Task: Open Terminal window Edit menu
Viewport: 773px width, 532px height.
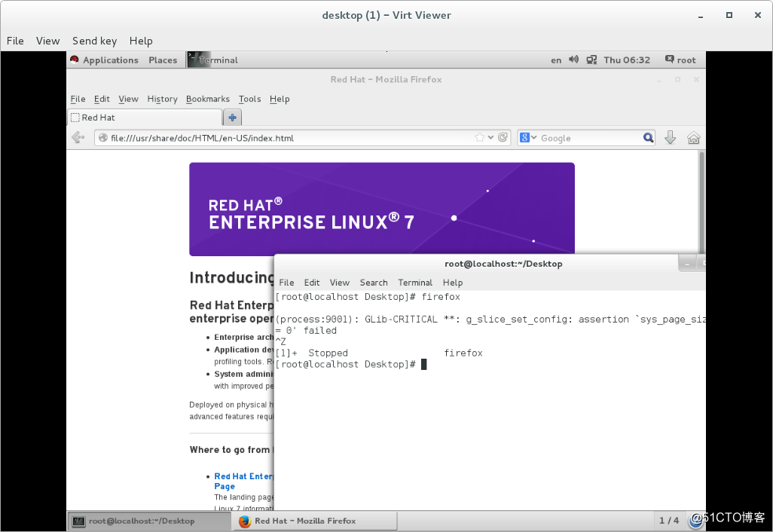Action: click(x=312, y=283)
